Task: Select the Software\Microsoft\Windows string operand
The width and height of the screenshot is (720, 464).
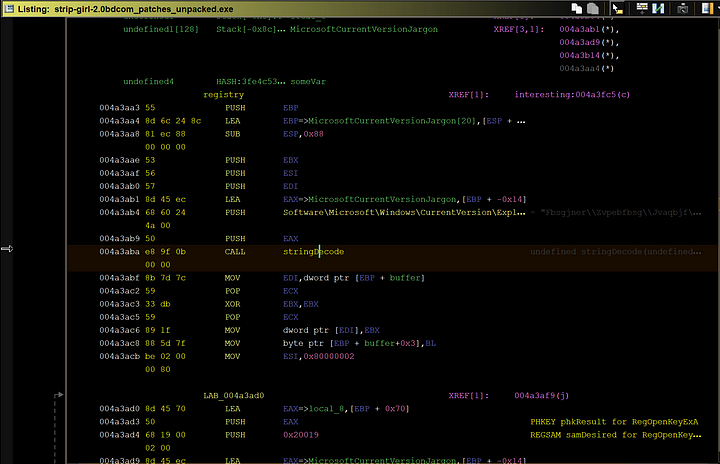Action: pos(404,213)
